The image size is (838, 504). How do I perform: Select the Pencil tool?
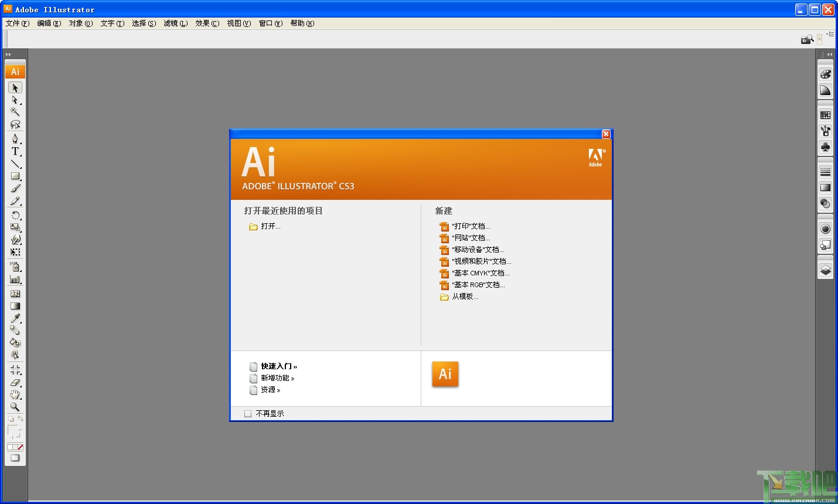15,200
